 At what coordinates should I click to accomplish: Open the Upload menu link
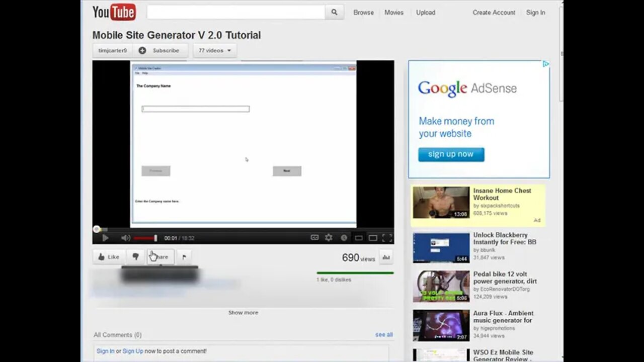(x=426, y=13)
